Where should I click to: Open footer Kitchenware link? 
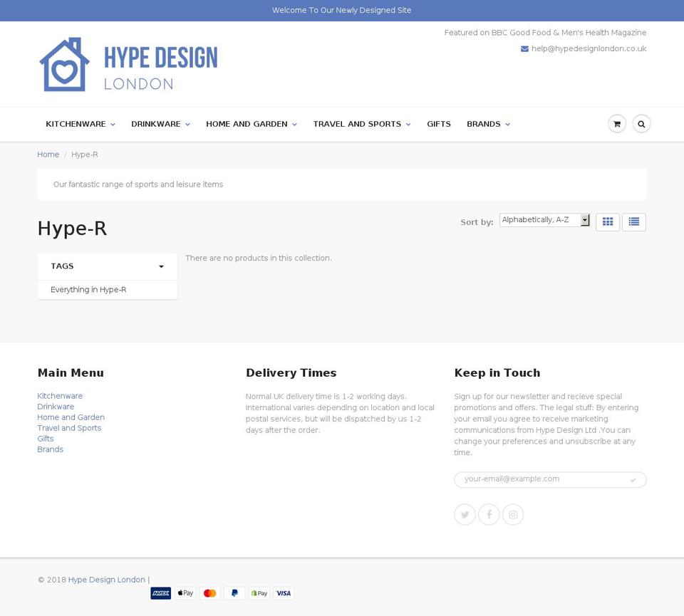60,396
